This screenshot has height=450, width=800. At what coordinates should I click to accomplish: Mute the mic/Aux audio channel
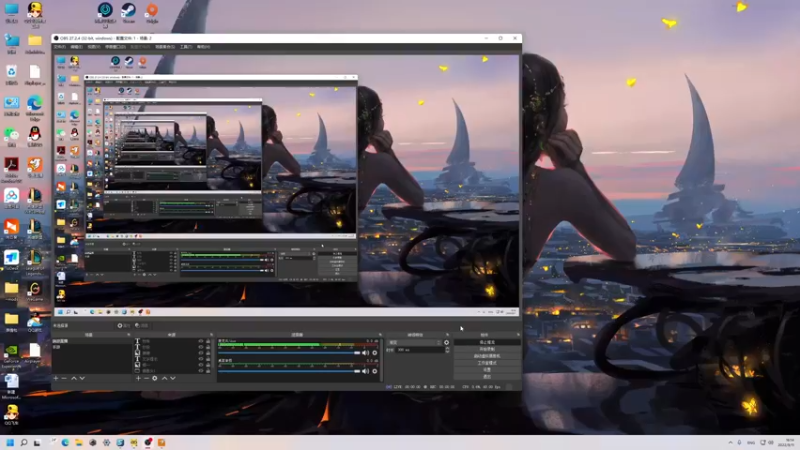click(365, 353)
